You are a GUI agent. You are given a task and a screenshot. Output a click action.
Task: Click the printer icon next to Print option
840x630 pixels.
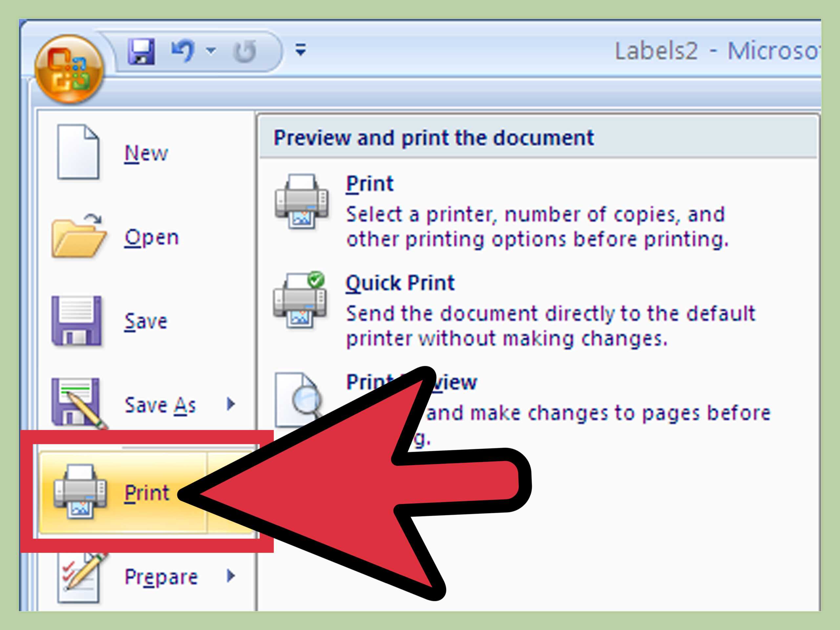coord(302,202)
